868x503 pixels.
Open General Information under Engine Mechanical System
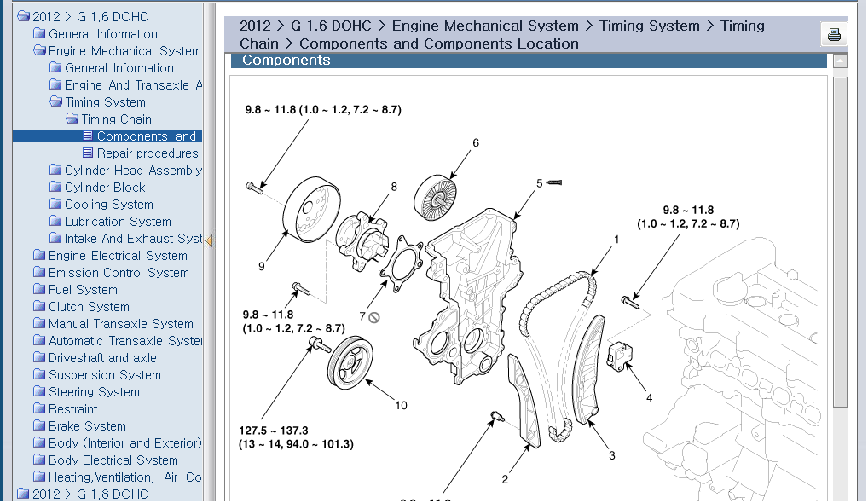(x=119, y=68)
